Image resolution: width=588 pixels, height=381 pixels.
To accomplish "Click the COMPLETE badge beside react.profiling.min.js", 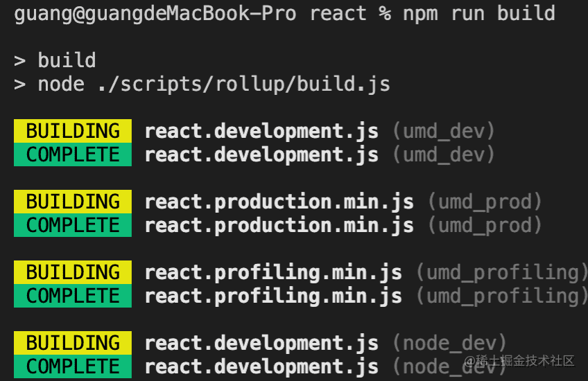I will pyautogui.click(x=72, y=296).
